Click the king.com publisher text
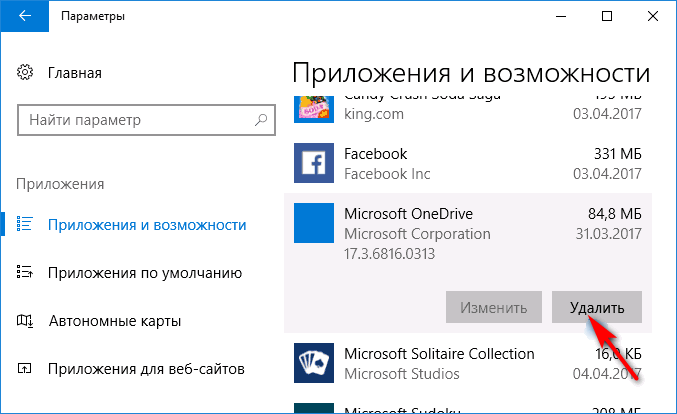The height and width of the screenshot is (414, 677). pos(374,114)
